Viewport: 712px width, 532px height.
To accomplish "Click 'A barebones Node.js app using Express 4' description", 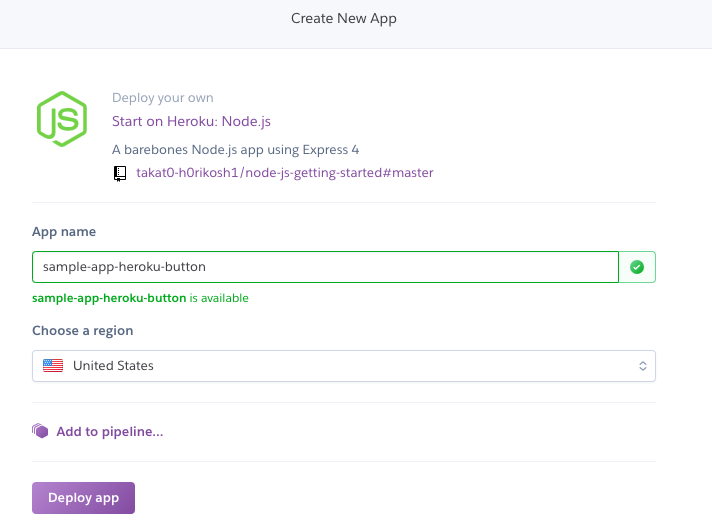I will pos(235,150).
